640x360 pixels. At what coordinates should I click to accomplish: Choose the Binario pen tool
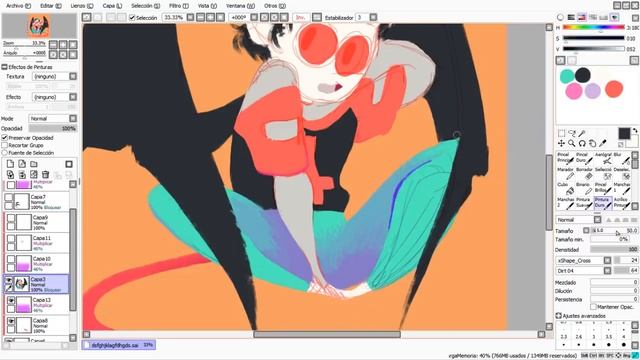tap(584, 189)
